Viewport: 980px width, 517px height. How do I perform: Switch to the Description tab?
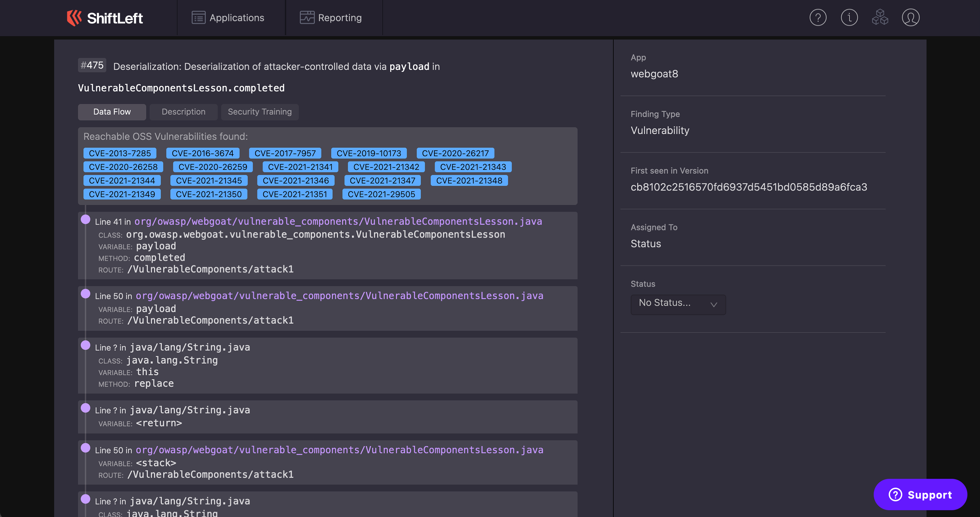click(183, 112)
